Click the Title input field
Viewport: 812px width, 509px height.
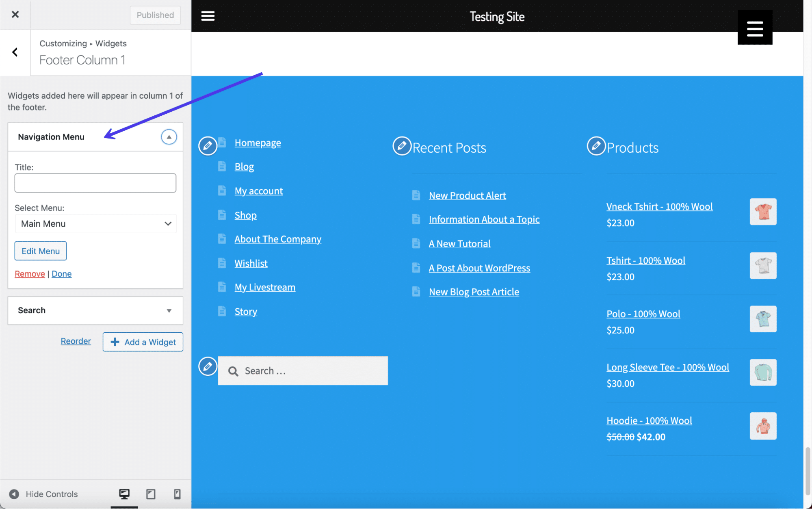95,182
